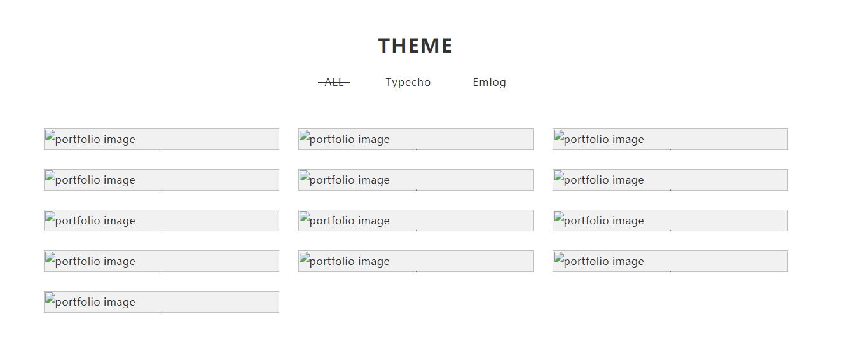The height and width of the screenshot is (347, 868).
Task: Open middle portfolio image in row two
Action: (x=416, y=180)
